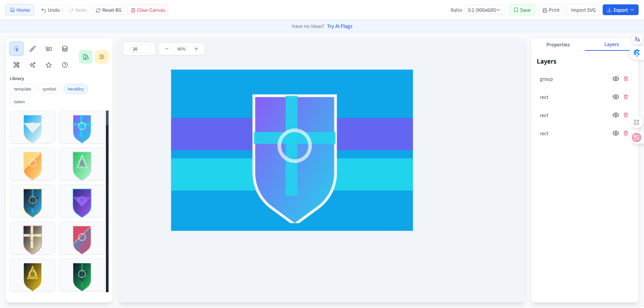644x308 pixels.
Task: Select the cursor selection tool
Action: coord(16,49)
